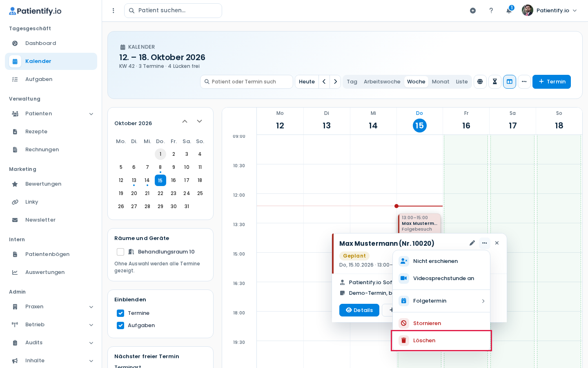Open the calendar toolbar more options menu
Screen dimensions: 588x368
tap(524, 82)
